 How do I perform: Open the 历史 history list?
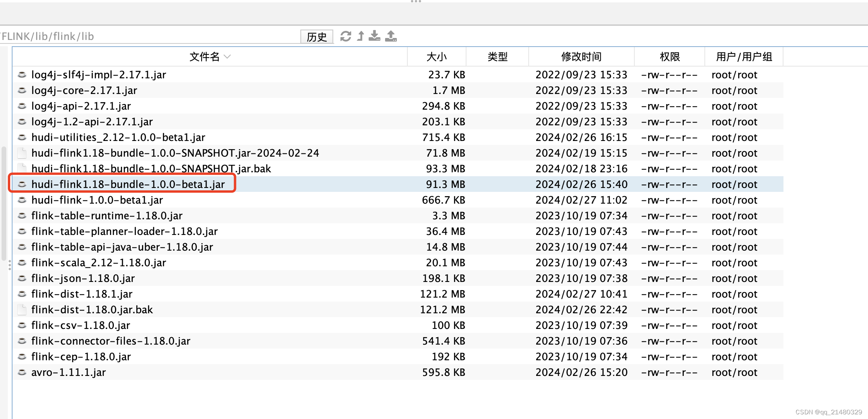pyautogui.click(x=317, y=36)
